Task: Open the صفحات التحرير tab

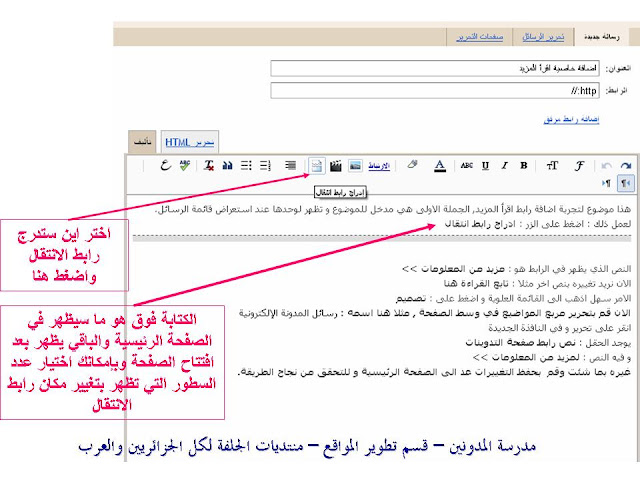Action: [x=480, y=37]
